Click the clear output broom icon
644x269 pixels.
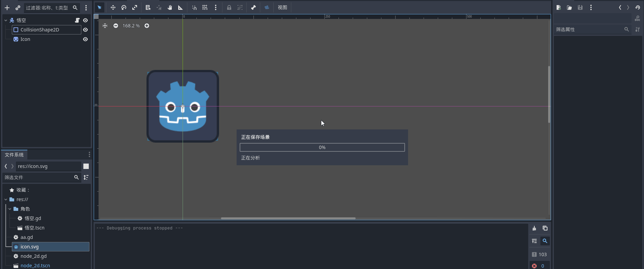(534, 228)
